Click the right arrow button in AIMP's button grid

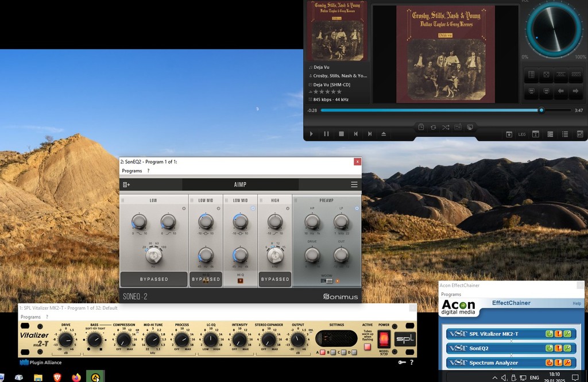coord(575,91)
